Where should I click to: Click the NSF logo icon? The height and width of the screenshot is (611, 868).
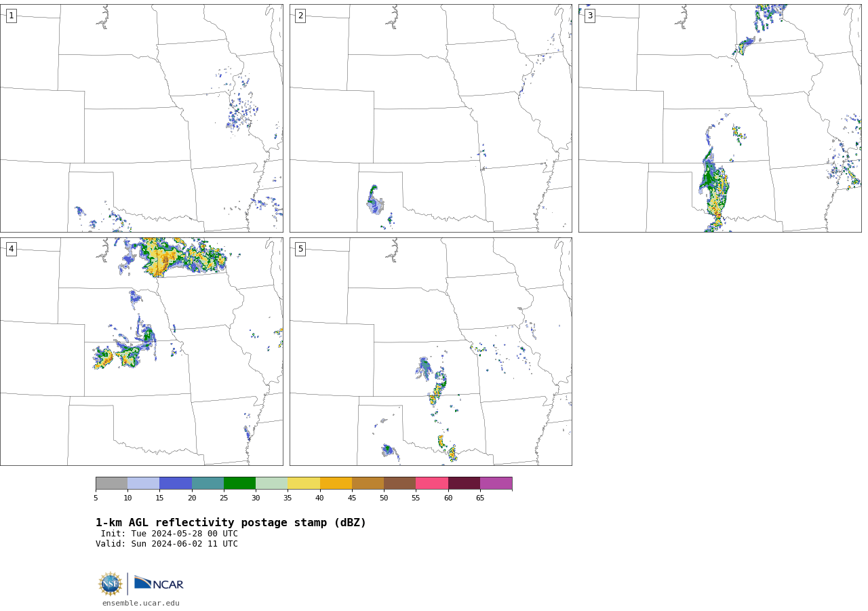point(111,584)
